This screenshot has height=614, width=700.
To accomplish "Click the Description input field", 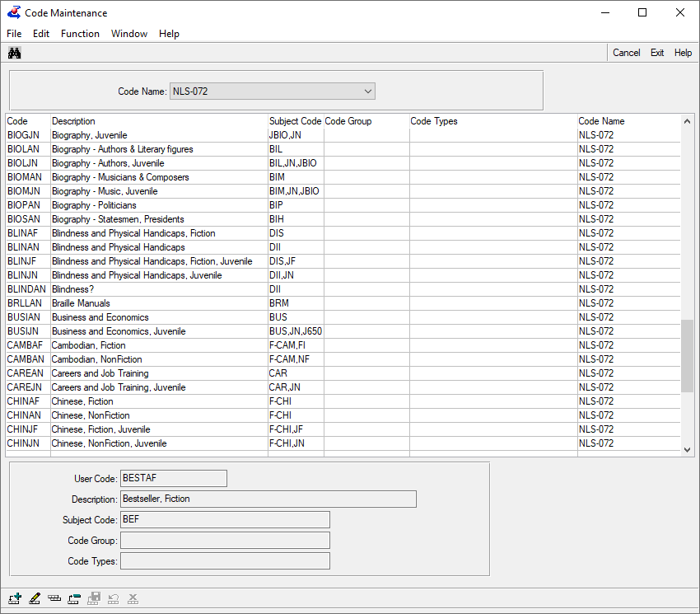I will [268, 499].
